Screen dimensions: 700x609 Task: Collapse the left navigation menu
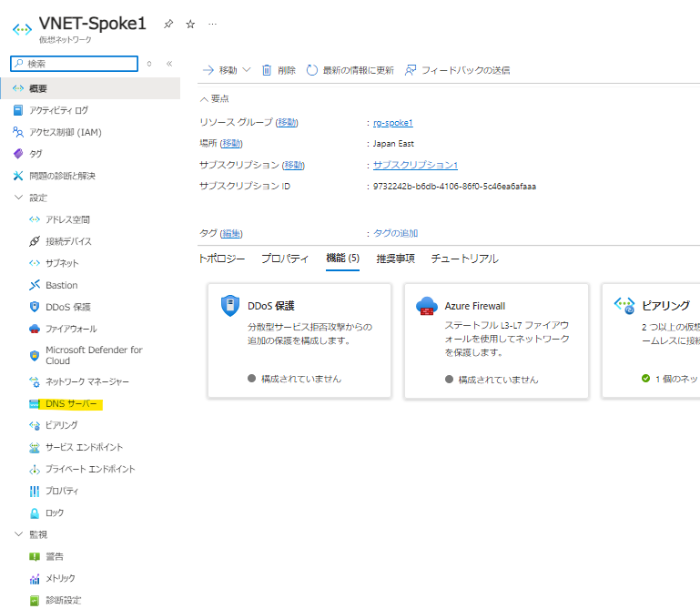pyautogui.click(x=169, y=64)
